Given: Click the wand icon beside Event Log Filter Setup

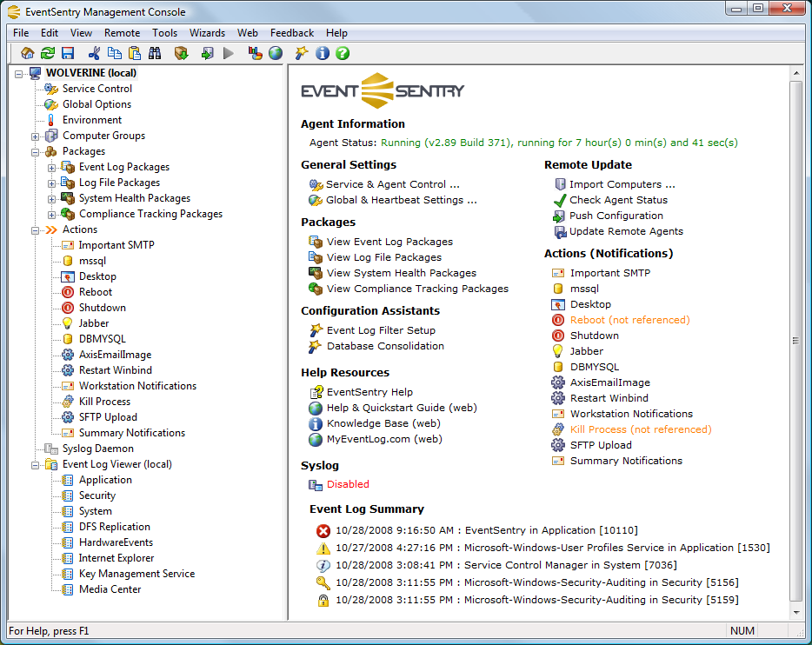Looking at the screenshot, I should 316,330.
